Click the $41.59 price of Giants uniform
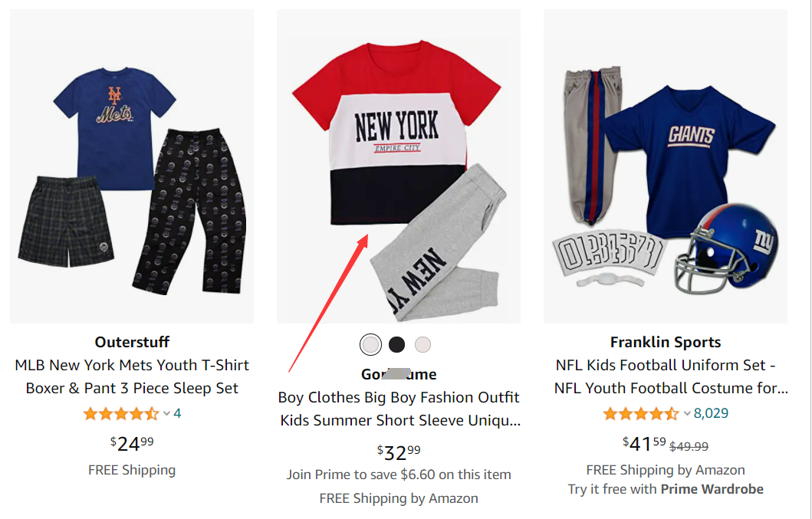Viewport: 812px width, 519px height. pos(644,444)
